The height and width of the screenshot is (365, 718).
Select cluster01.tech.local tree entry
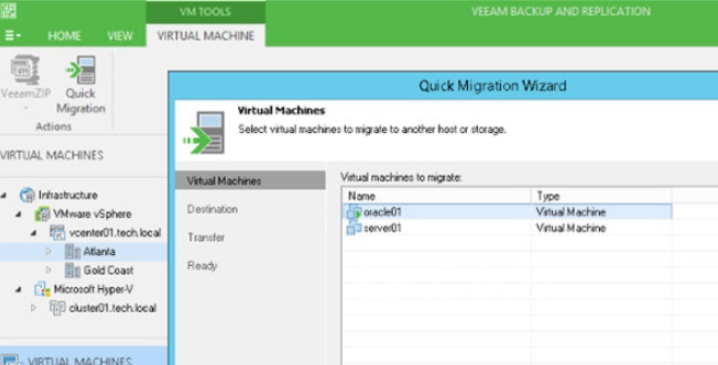coord(113,308)
